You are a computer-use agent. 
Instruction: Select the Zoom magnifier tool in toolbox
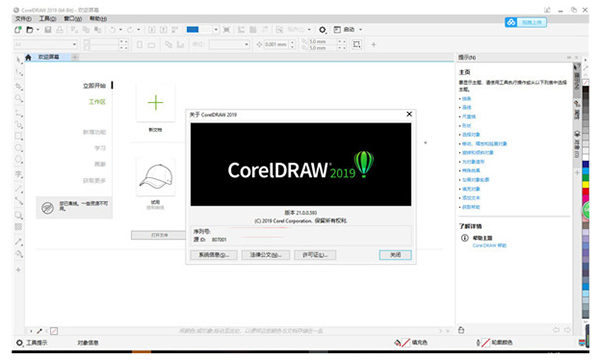(x=18, y=99)
